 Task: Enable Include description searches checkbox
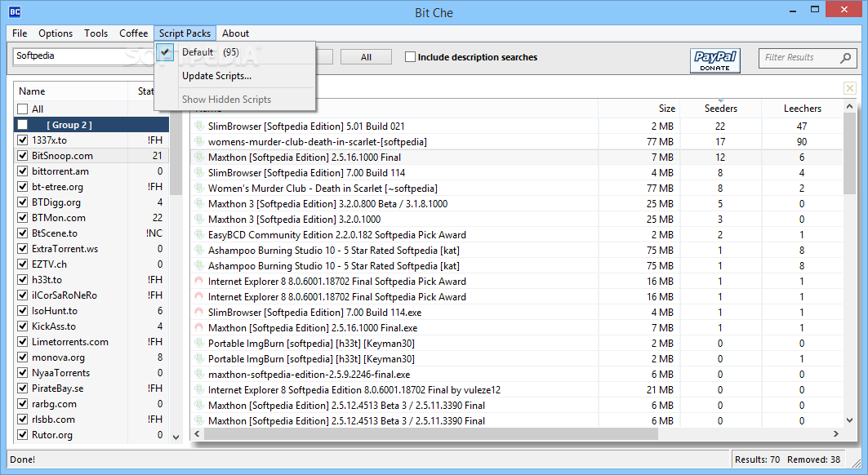(x=410, y=57)
